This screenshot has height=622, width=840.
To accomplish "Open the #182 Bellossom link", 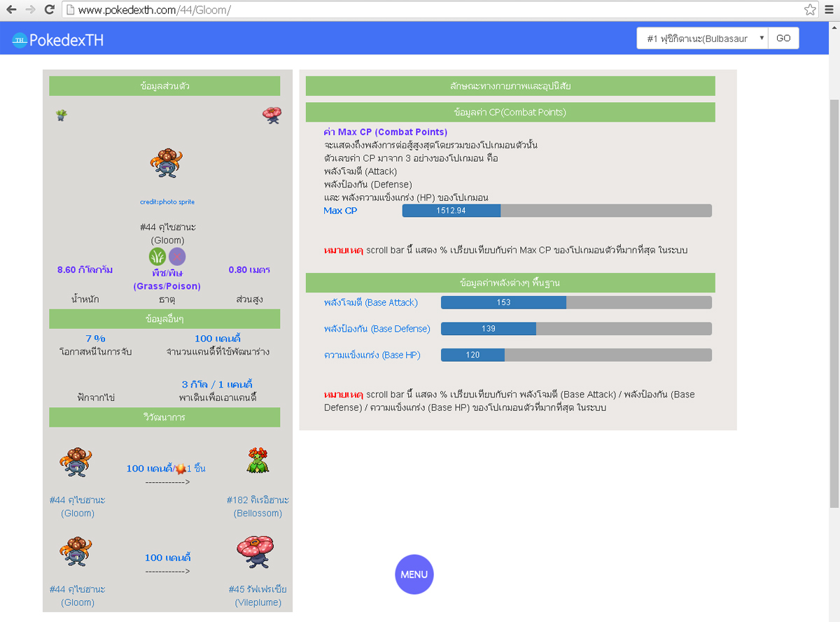I will 258,507.
